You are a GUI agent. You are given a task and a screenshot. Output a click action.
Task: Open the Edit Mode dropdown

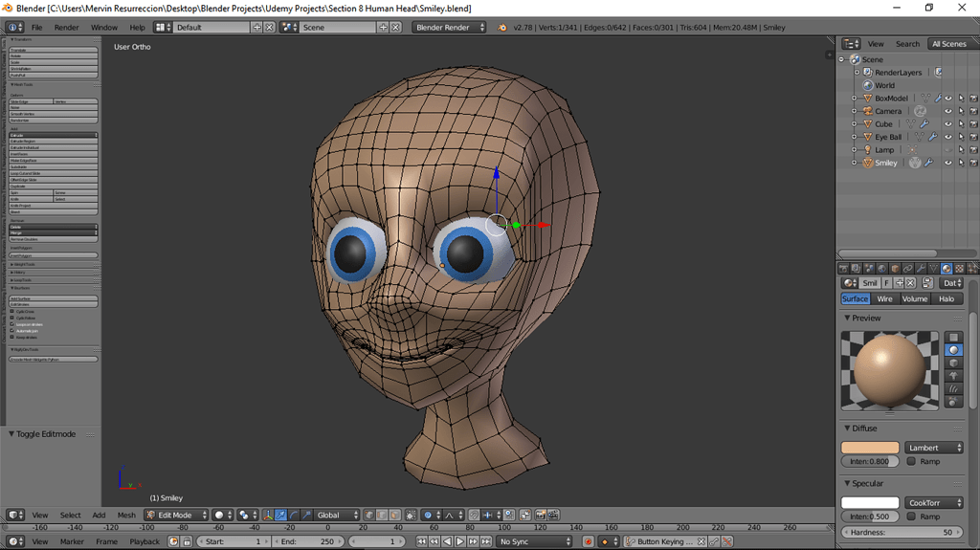tap(176, 515)
